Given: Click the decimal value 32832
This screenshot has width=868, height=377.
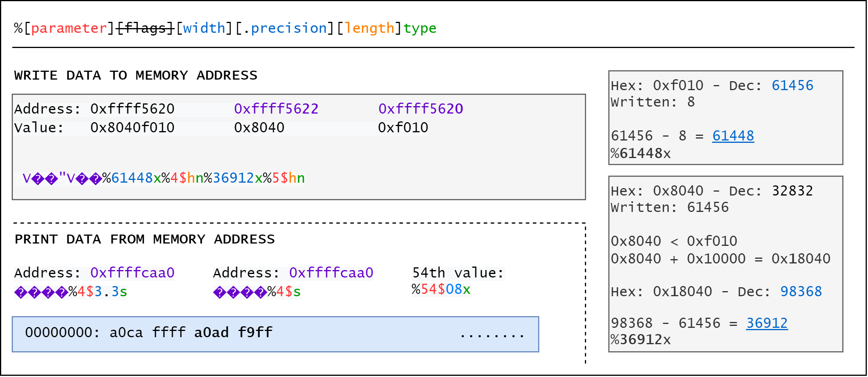Looking at the screenshot, I should point(792,191).
